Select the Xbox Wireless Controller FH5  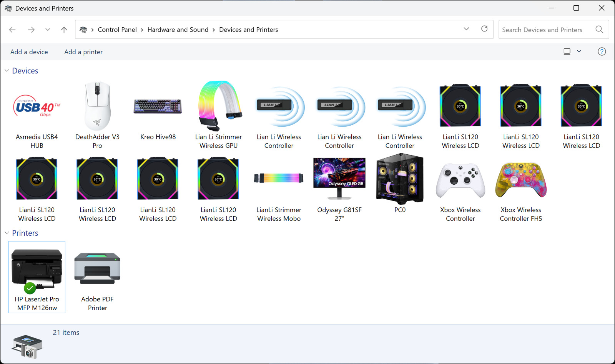[521, 188]
